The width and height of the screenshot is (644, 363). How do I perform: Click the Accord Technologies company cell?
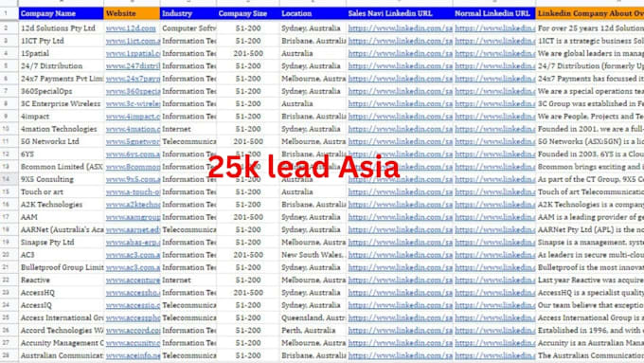[x=61, y=331]
